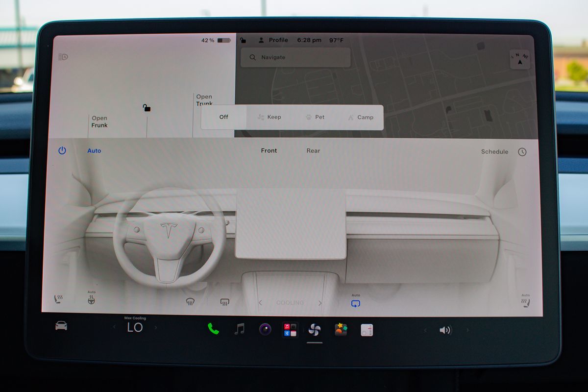Open the release notes manual app
This screenshot has width=588, height=392.
[367, 330]
